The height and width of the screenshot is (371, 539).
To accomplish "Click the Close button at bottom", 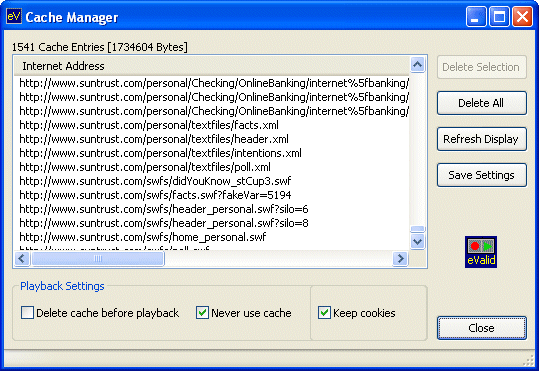I will click(x=482, y=328).
